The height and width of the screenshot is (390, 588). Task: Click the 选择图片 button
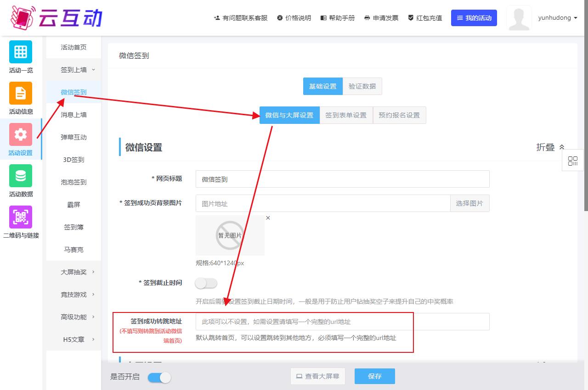point(469,203)
